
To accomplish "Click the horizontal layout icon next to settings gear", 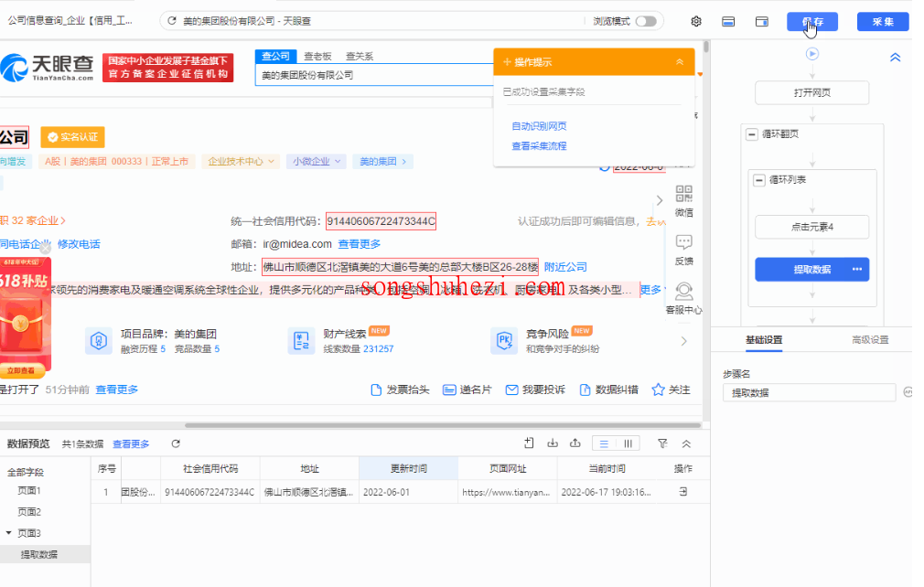I will tap(728, 21).
